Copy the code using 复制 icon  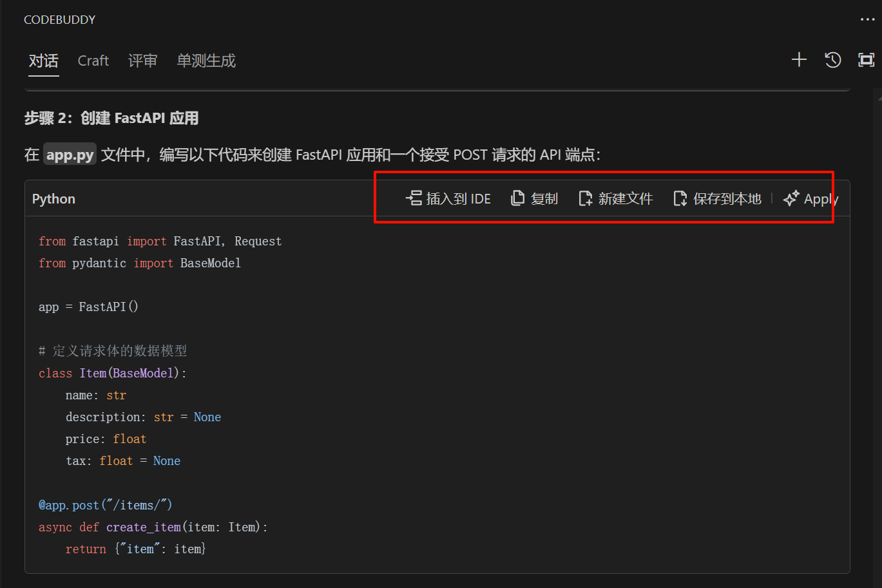517,198
